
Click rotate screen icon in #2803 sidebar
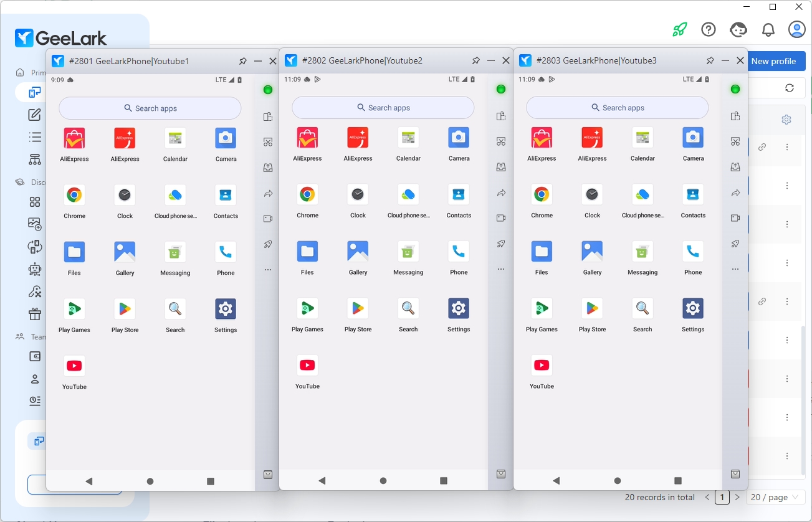(735, 116)
